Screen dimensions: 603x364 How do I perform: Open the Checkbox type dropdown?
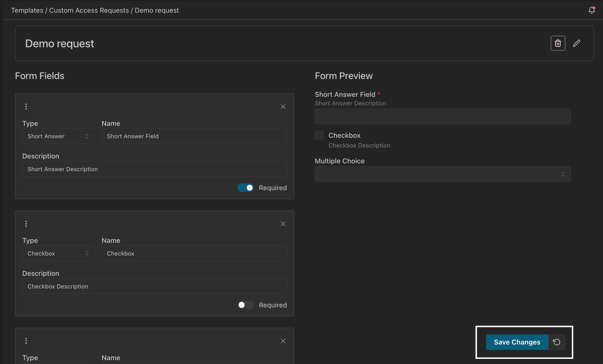pyautogui.click(x=58, y=253)
